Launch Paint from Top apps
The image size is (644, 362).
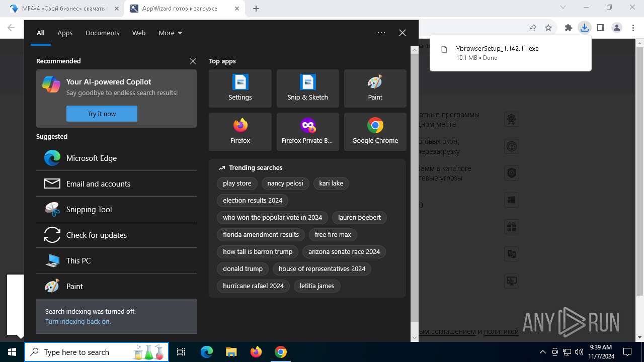coord(375,88)
